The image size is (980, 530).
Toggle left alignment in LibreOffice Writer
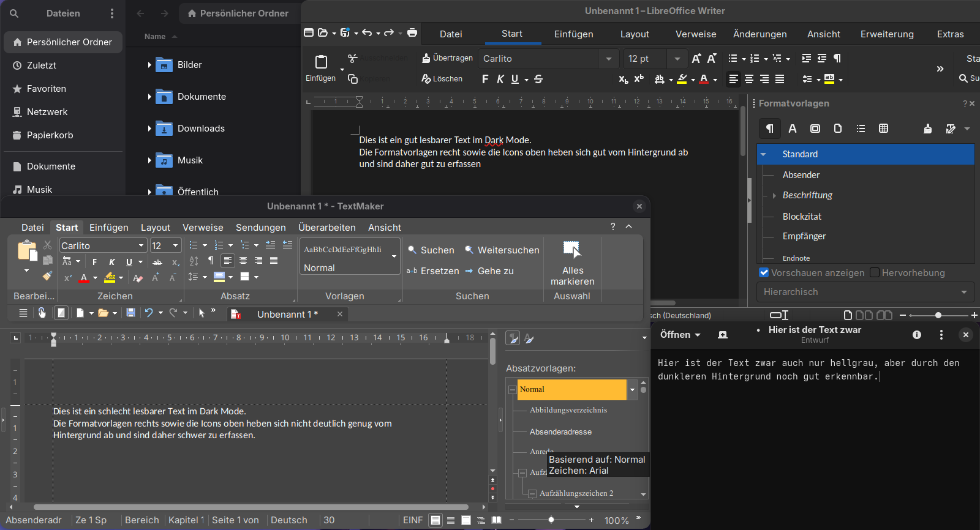[733, 79]
